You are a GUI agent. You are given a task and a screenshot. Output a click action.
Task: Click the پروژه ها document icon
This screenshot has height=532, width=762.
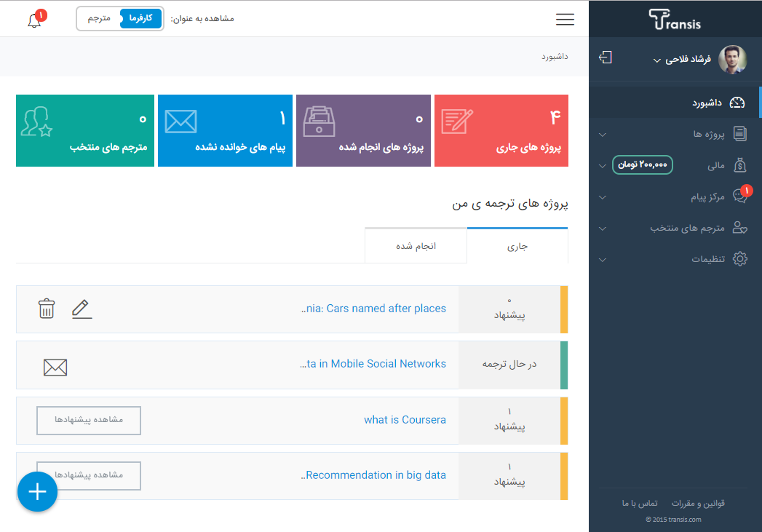[x=739, y=134]
